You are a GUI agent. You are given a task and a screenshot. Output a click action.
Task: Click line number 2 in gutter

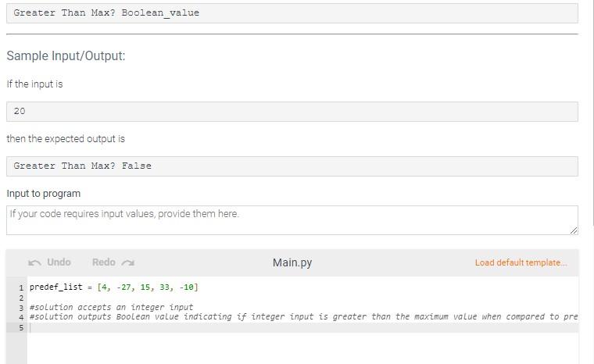21,298
